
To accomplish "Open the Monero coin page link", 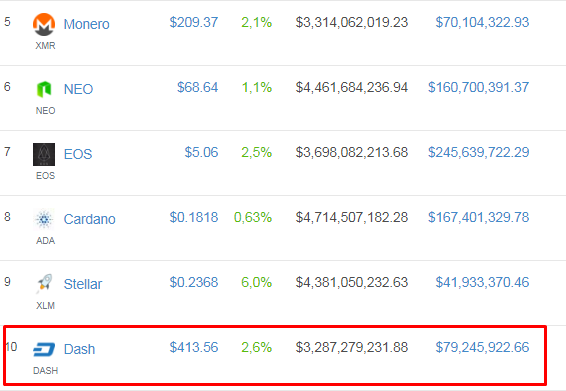I will (87, 24).
